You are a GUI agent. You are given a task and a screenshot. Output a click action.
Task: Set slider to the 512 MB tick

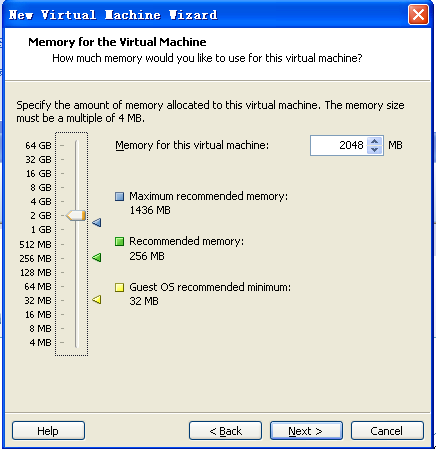coord(76,244)
